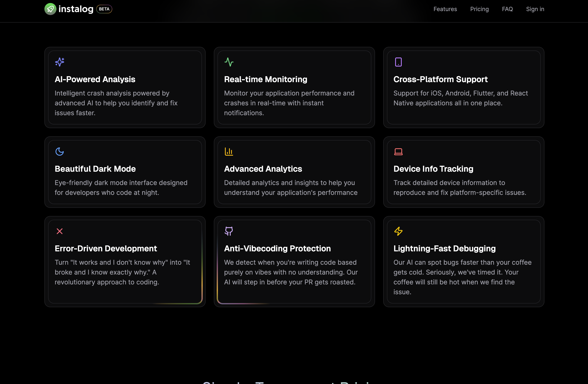588x384 pixels.
Task: Click the Error-Driven Development card description
Action: 122,272
